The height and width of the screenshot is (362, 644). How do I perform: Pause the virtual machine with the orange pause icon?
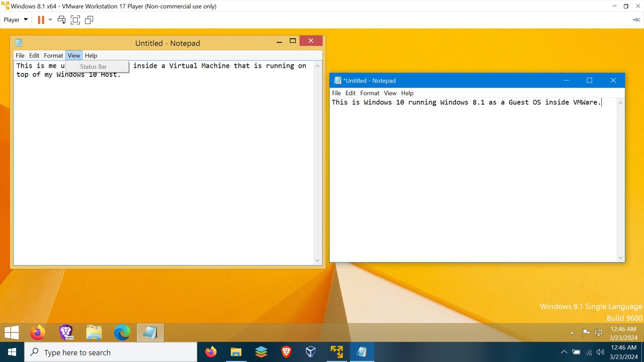(x=41, y=20)
